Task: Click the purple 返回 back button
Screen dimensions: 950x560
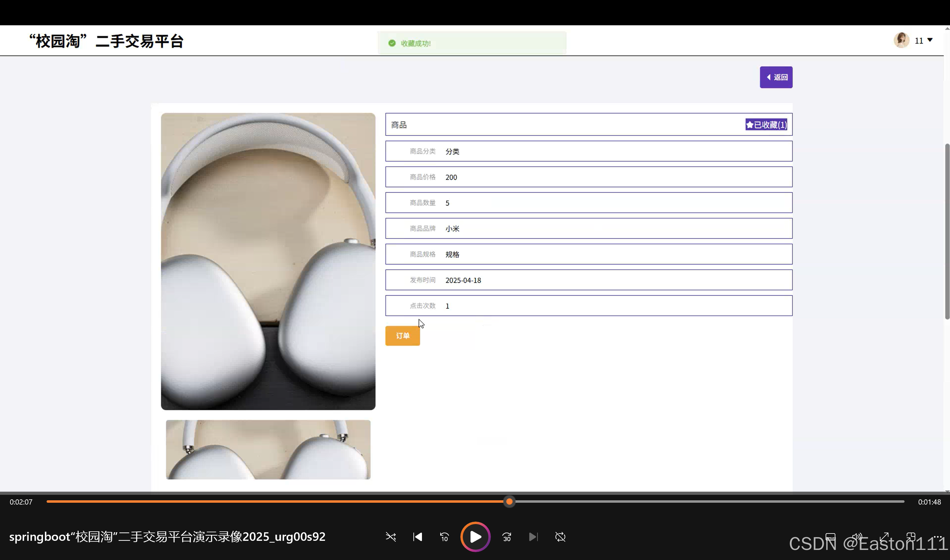Action: pos(776,77)
